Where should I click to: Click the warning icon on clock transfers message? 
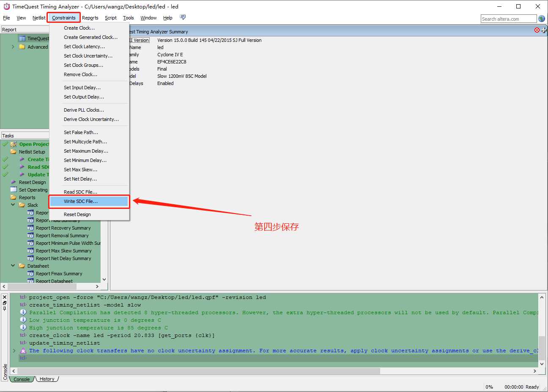23,351
